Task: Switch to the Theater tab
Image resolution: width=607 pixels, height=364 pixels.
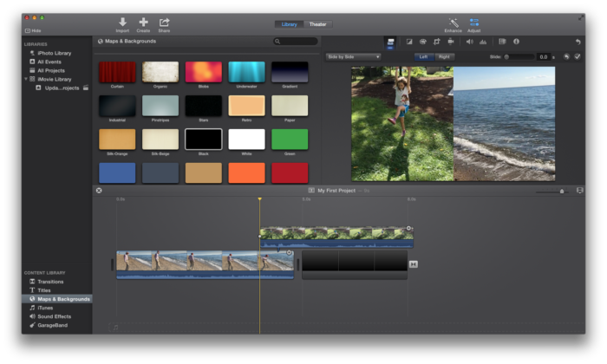Action: point(317,24)
